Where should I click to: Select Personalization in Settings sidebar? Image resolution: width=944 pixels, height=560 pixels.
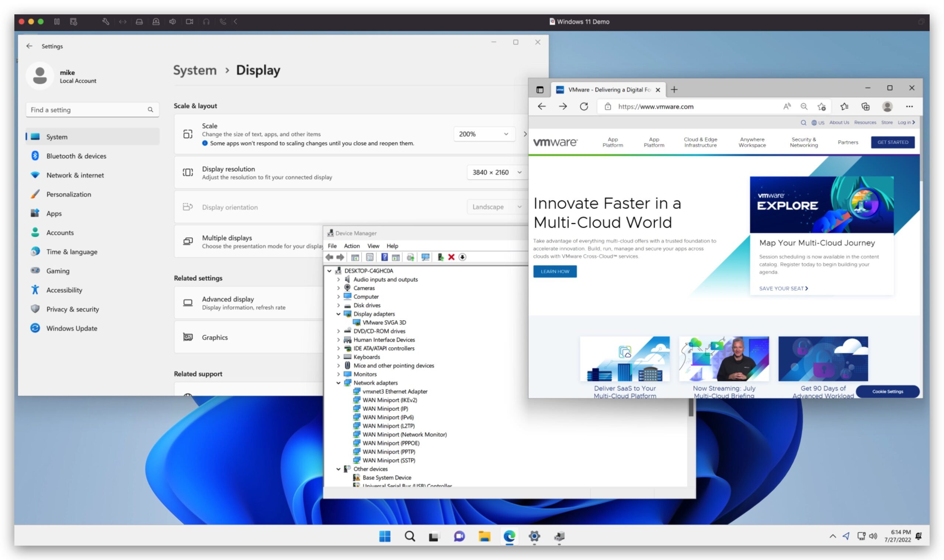click(x=92, y=194)
